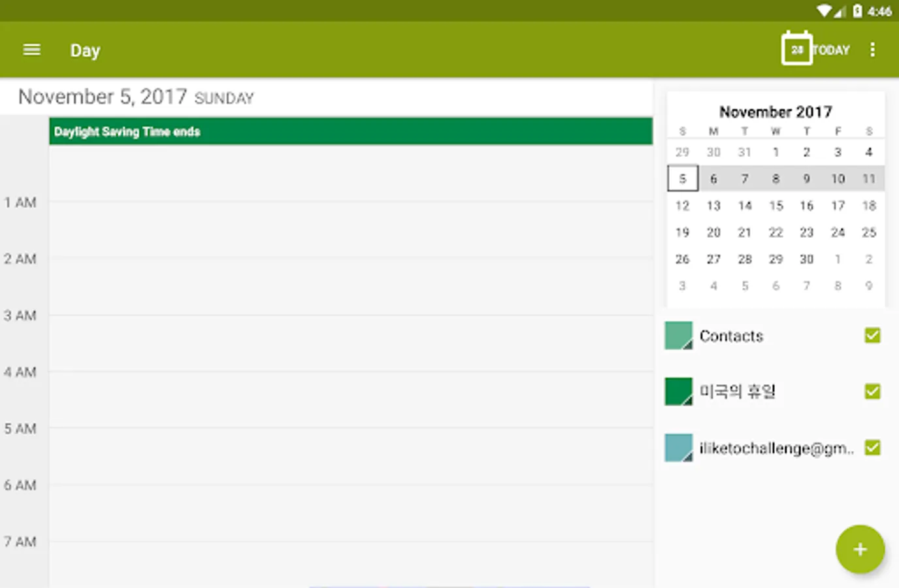Select November 12 in the mini calendar
Viewport: 899px width, 588px height.
click(x=682, y=205)
